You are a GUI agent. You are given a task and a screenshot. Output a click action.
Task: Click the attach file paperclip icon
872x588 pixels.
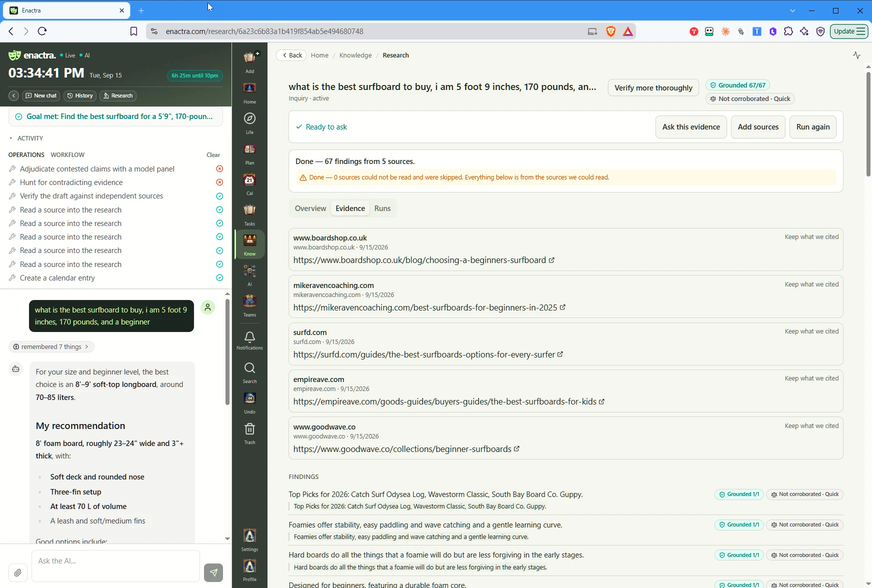pos(17,572)
